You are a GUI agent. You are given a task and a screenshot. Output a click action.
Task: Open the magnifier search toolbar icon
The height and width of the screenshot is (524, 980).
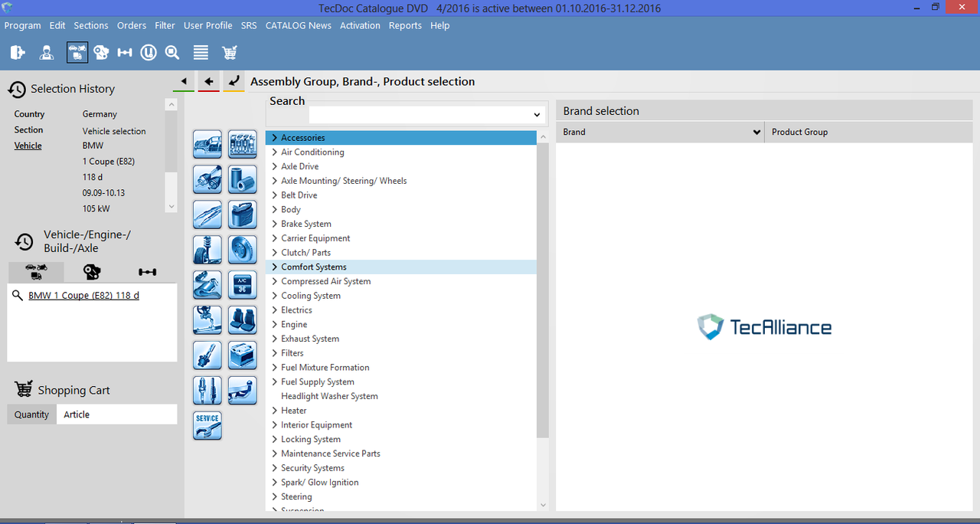point(172,52)
